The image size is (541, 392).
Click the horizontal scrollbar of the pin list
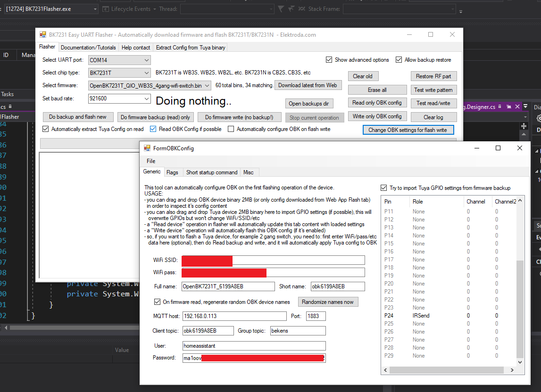pos(447,370)
